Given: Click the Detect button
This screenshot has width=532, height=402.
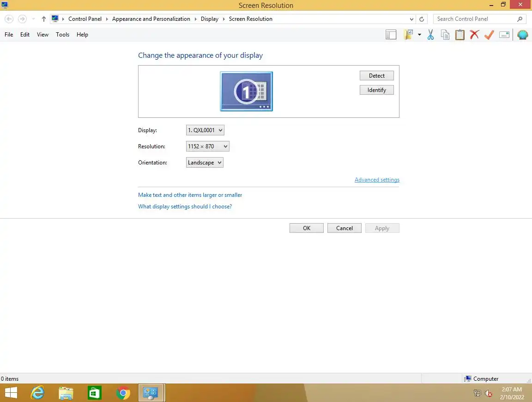Looking at the screenshot, I should tap(377, 76).
